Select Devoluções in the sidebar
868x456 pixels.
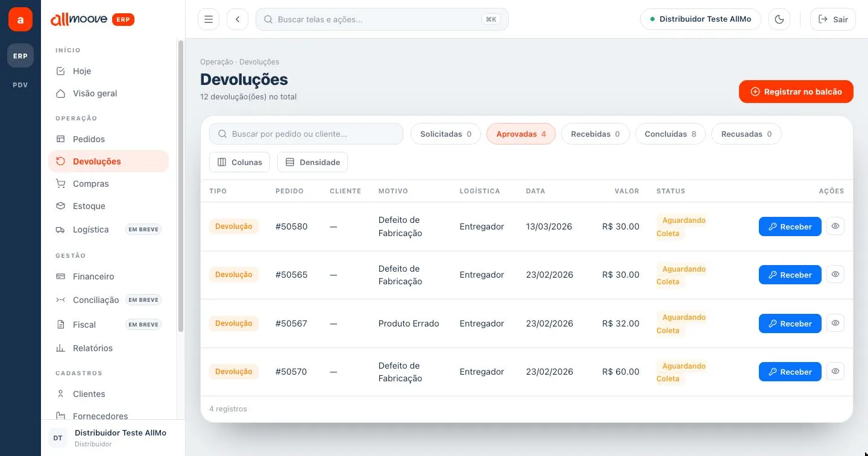pyautogui.click(x=108, y=161)
